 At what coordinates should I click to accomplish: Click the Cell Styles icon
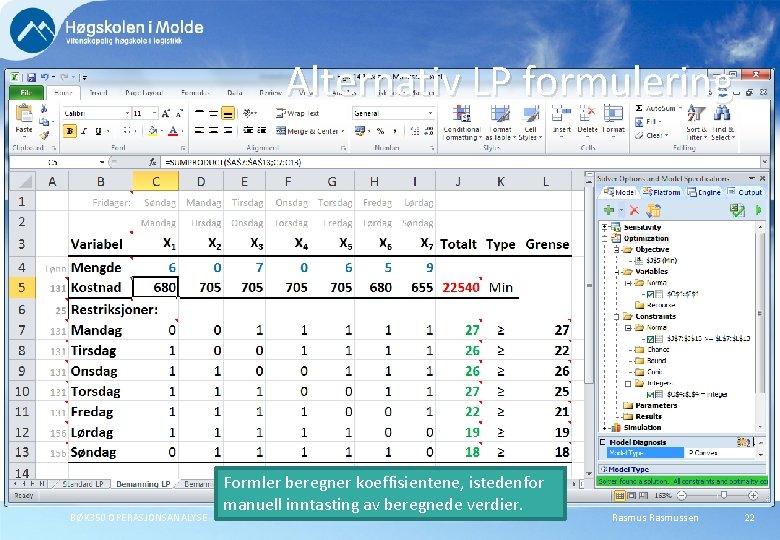coord(530,114)
